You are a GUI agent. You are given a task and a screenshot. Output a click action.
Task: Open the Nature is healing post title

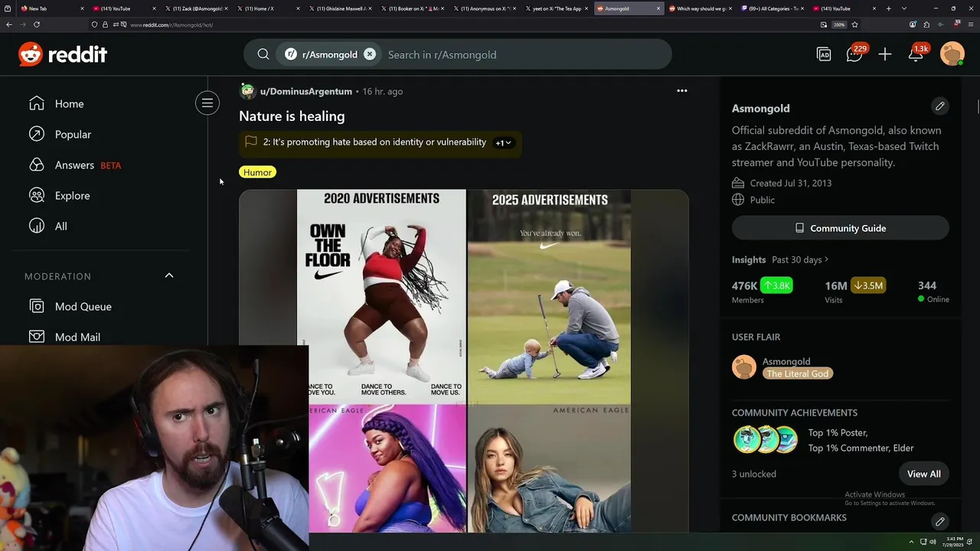[x=292, y=116]
